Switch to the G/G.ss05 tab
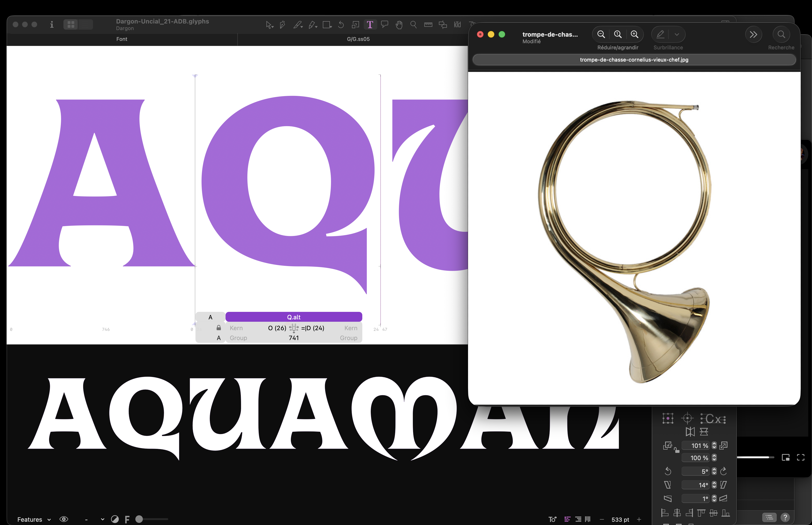This screenshot has height=525, width=812. tap(358, 39)
